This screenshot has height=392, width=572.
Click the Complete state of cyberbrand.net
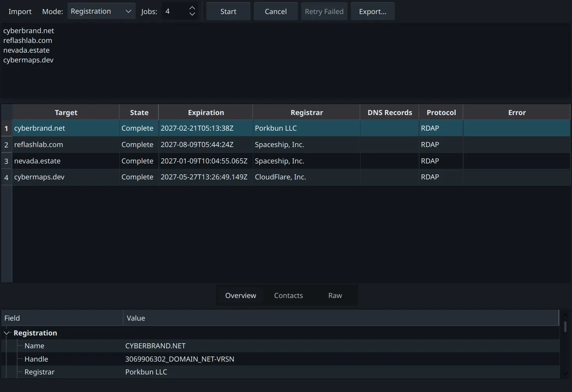[x=139, y=128]
